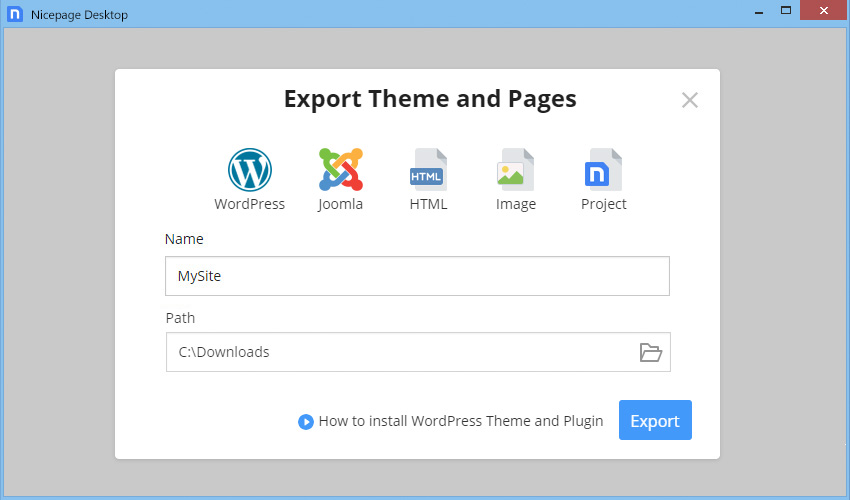Click the Nicepage logo in title bar
Screen dimensions: 850x500
click(15, 14)
